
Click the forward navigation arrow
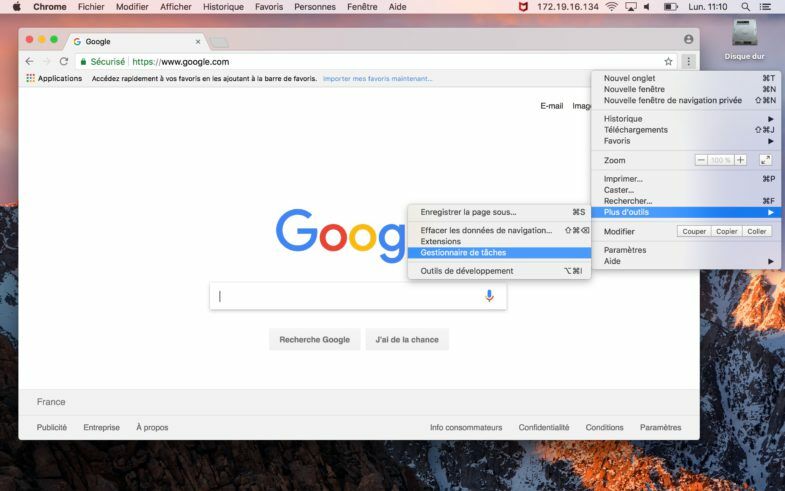coord(47,62)
